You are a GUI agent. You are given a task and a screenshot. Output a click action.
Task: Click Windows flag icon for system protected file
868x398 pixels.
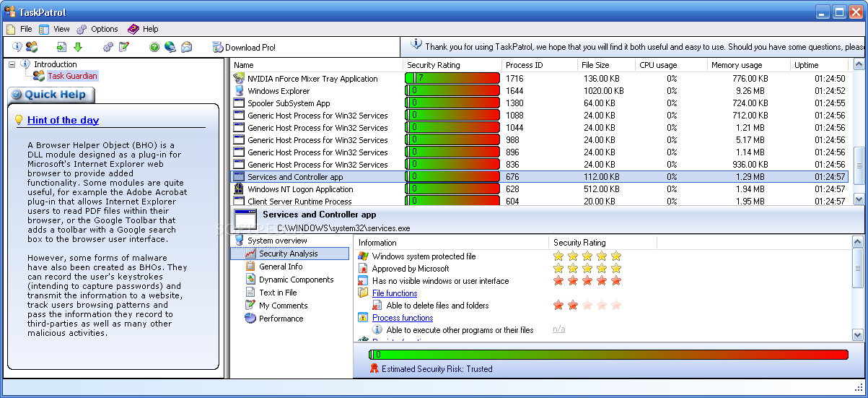(x=363, y=256)
